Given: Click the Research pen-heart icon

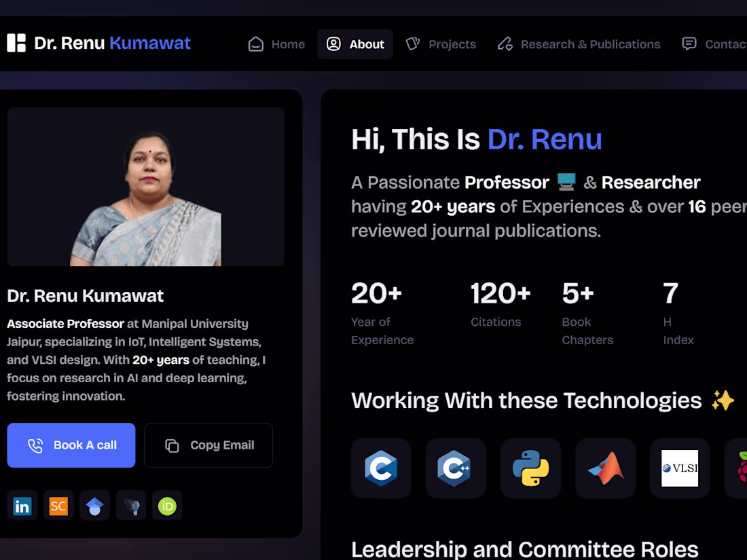Looking at the screenshot, I should tap(505, 44).
